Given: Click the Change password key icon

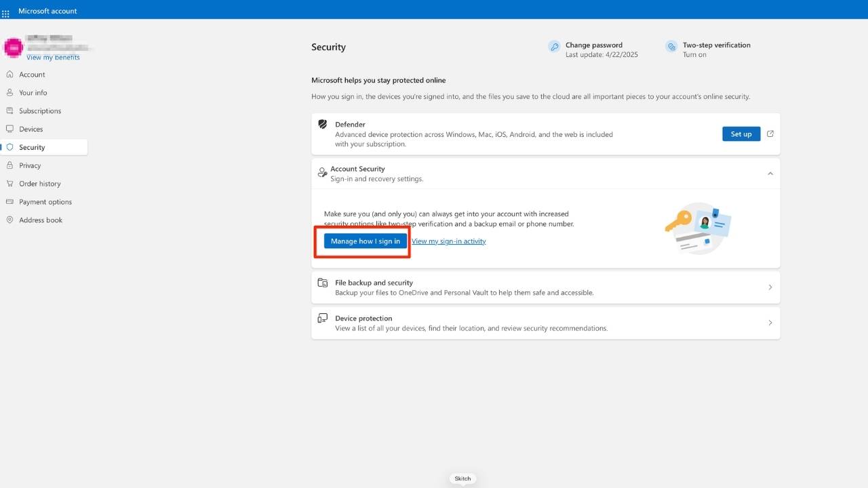Looking at the screenshot, I should tap(555, 47).
